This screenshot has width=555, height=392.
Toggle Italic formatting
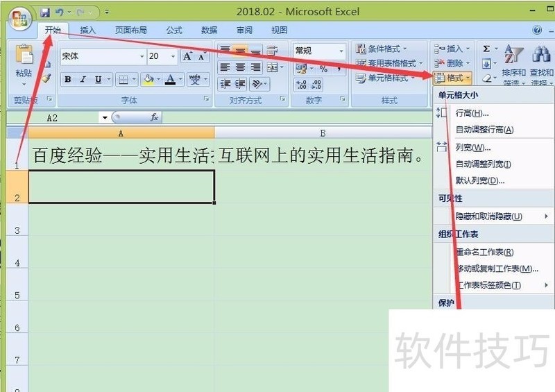click(x=83, y=79)
